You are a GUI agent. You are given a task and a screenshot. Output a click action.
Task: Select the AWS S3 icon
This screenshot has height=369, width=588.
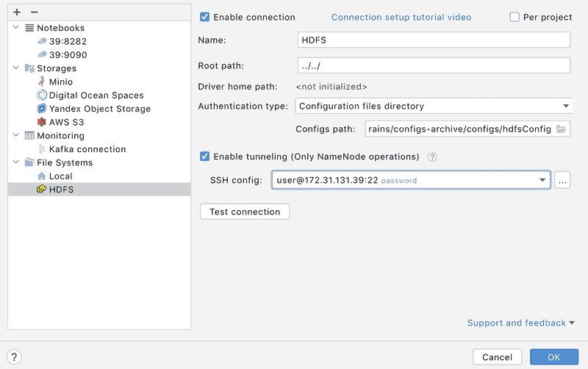(x=42, y=122)
